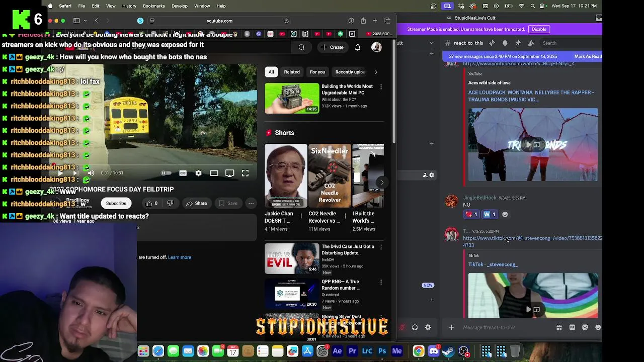Mute the YouTube video volume
The height and width of the screenshot is (362, 644).
(x=91, y=173)
